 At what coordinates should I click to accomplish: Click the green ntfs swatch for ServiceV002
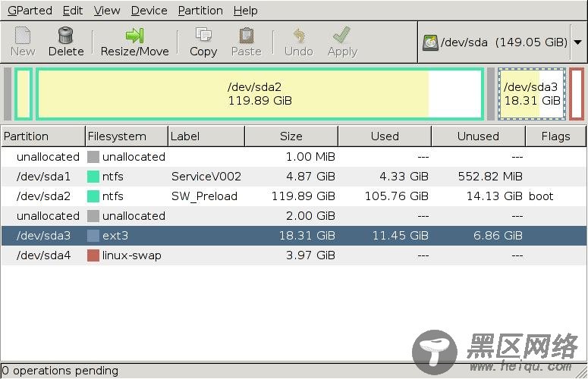point(93,177)
